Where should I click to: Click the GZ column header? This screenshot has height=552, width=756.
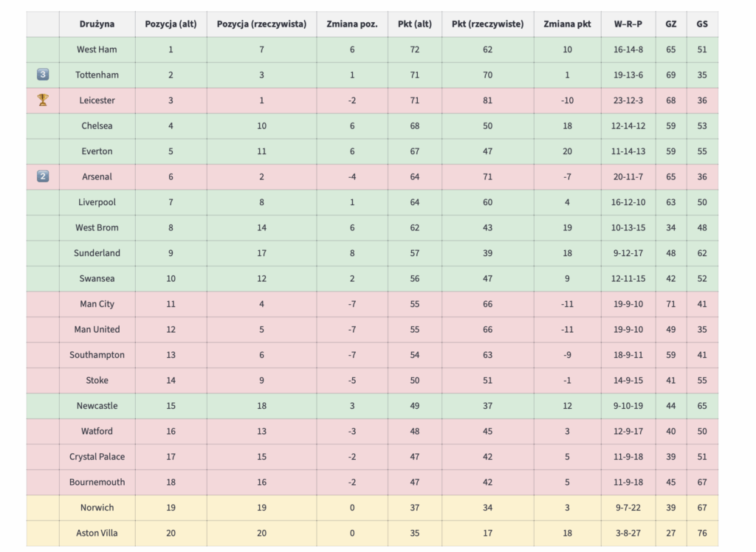[x=670, y=24]
